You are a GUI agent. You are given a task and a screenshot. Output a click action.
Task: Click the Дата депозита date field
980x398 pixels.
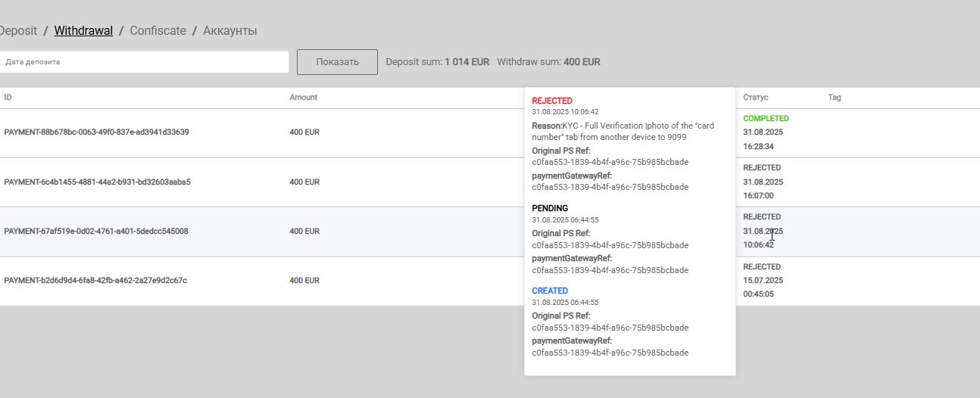tap(144, 62)
